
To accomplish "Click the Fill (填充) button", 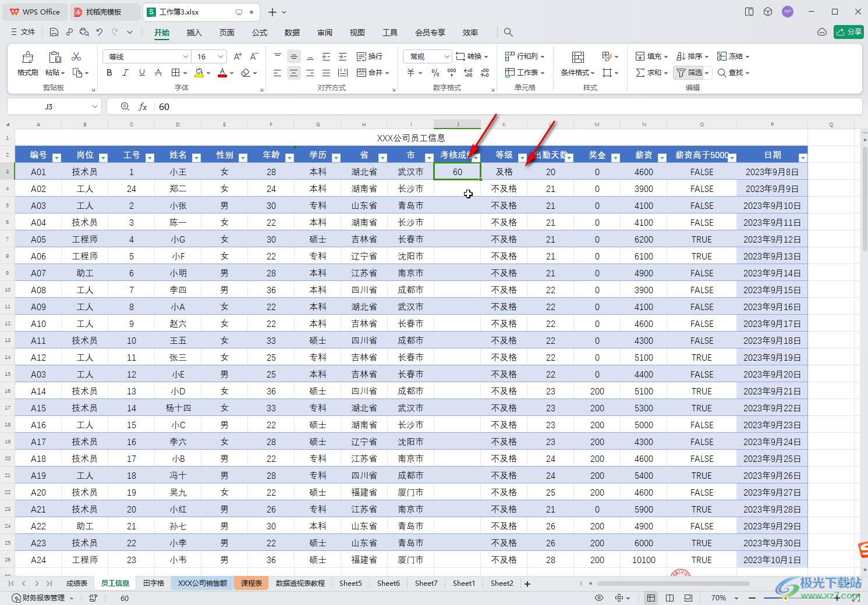I will (651, 56).
